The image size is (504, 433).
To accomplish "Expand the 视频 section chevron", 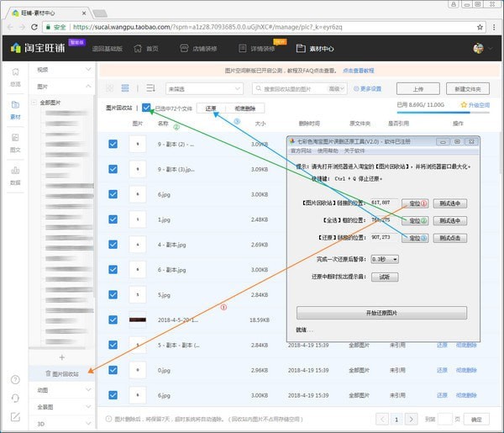I will click(88, 70).
